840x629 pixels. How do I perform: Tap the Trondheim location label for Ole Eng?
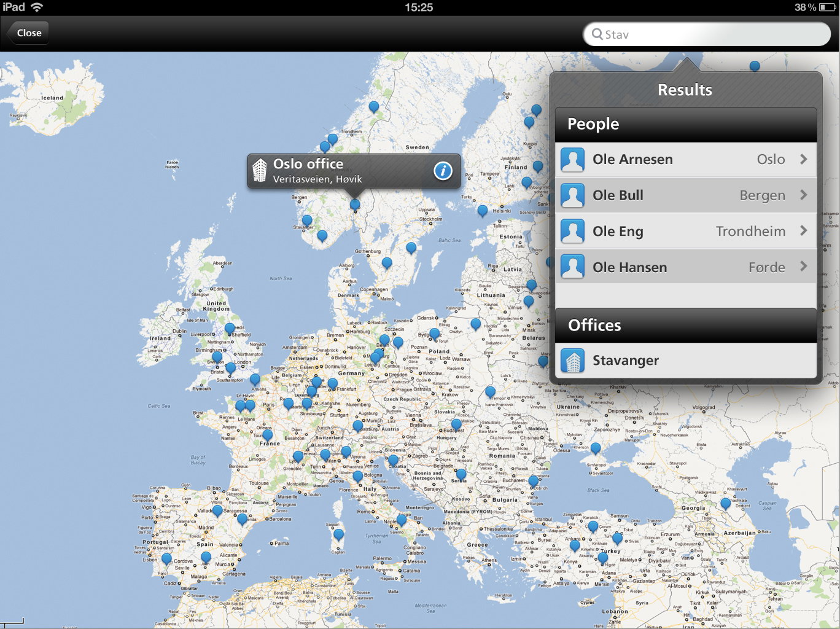750,232
